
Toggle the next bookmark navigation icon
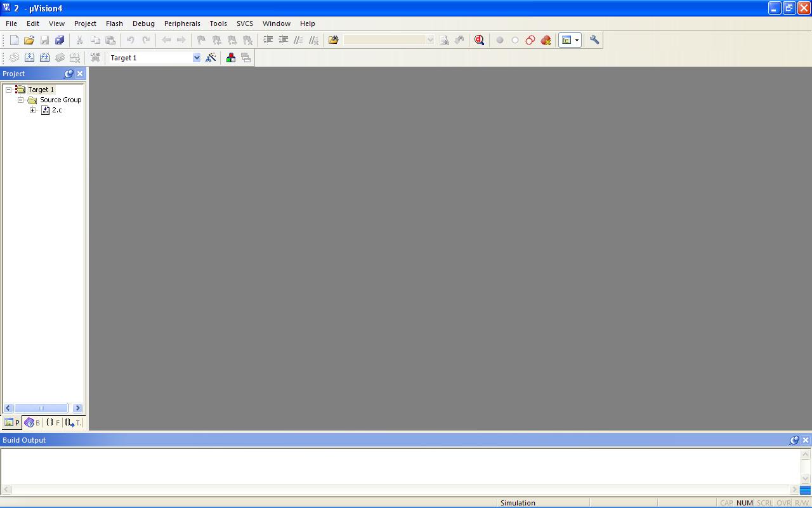(232, 40)
